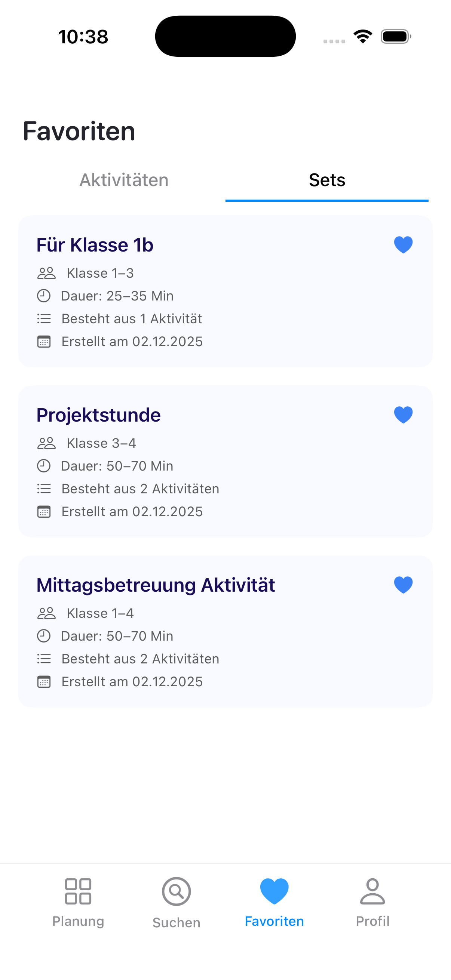The width and height of the screenshot is (451, 980).
Task: Click the list icon next to 'Besteht aus 1 Aktivität'
Action: click(44, 319)
